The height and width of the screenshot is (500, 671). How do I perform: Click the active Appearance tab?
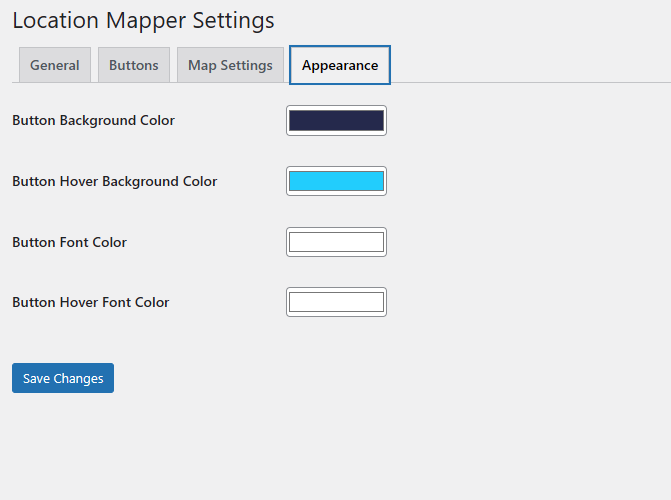[x=340, y=65]
